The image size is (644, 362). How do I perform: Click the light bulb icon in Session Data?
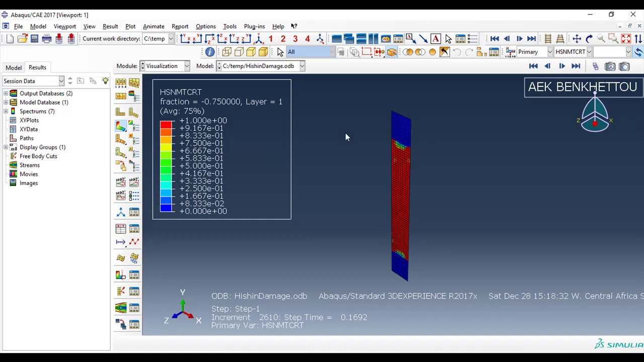pos(105,80)
